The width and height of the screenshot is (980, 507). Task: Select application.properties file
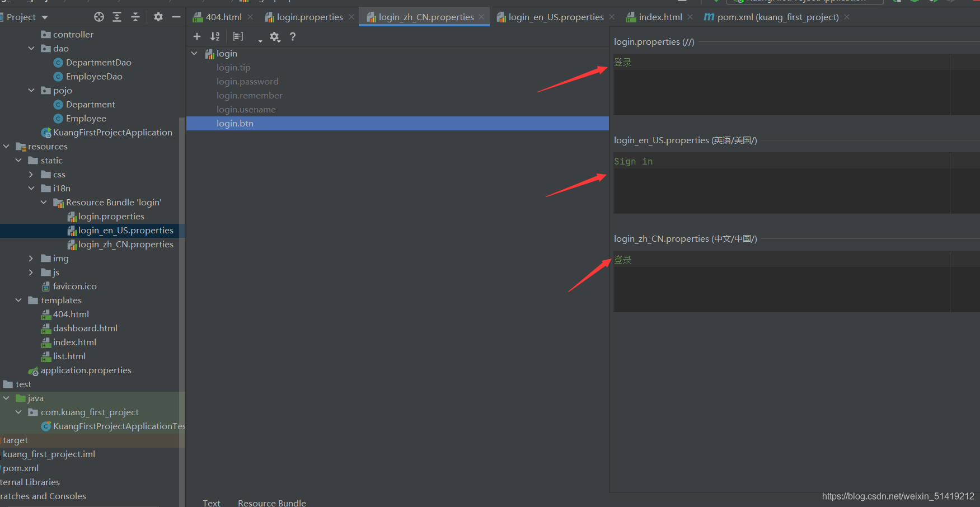pos(86,370)
